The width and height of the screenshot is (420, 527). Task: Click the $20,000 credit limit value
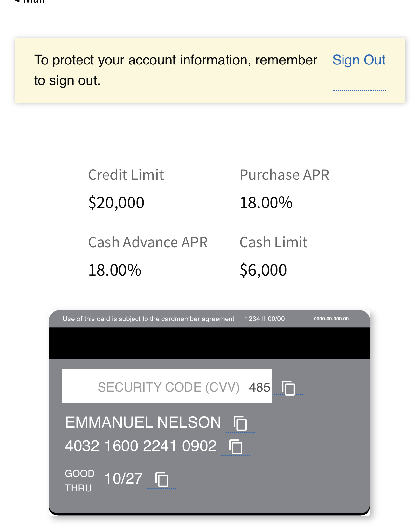116,203
